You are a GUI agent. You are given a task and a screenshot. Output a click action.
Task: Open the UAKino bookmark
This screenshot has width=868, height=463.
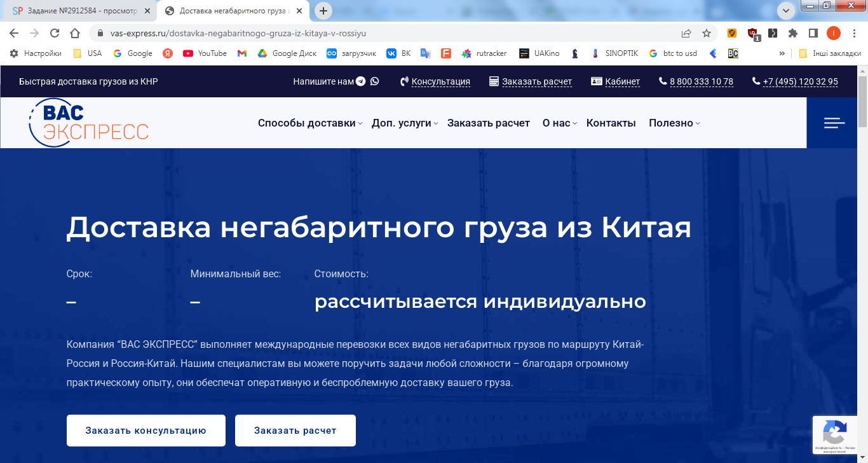(x=539, y=53)
